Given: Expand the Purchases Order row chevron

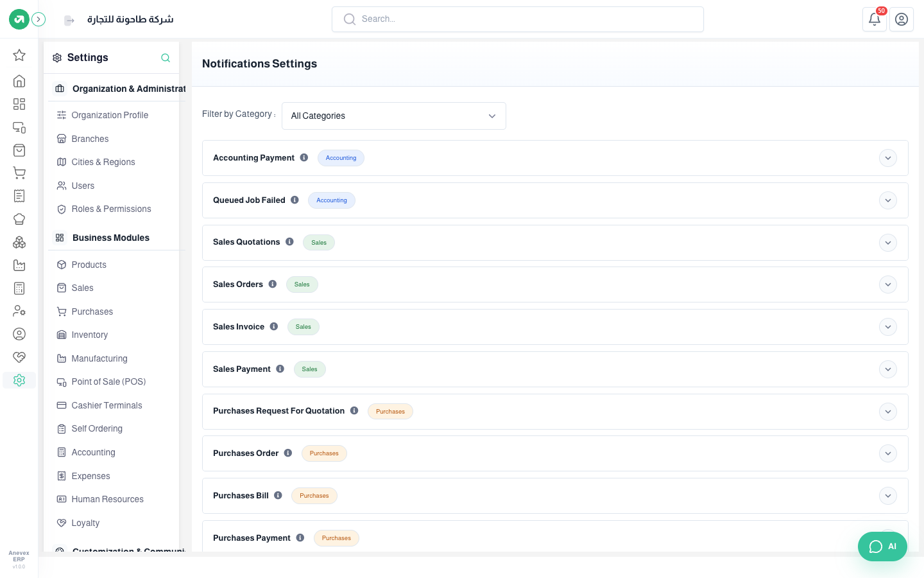Looking at the screenshot, I should [888, 453].
